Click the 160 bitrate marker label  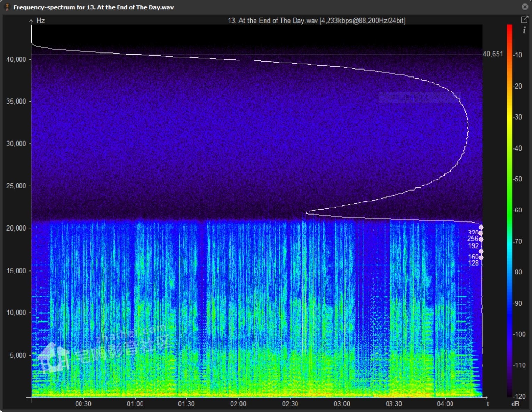[x=474, y=257]
